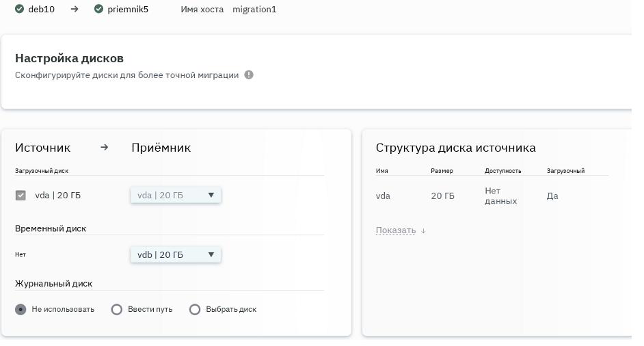
Task: Expand the vdb | 20 ГБ temporary disk dropdown
Action: click(x=176, y=255)
